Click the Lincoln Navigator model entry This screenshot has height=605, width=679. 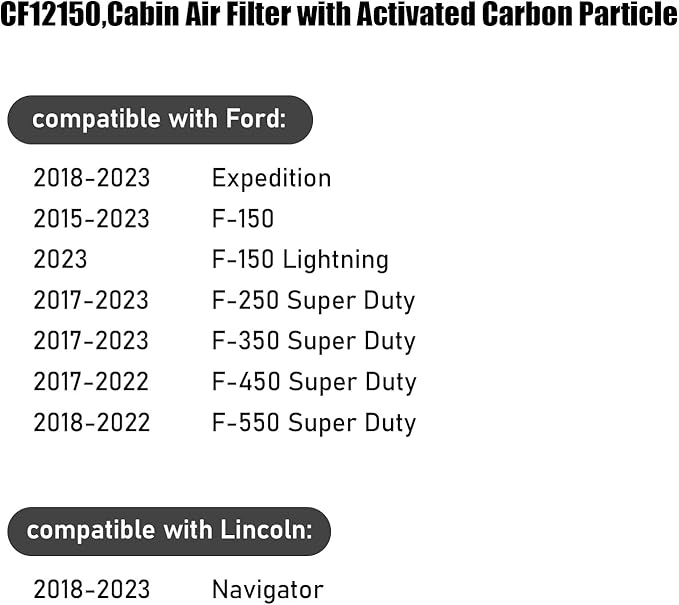267,590
